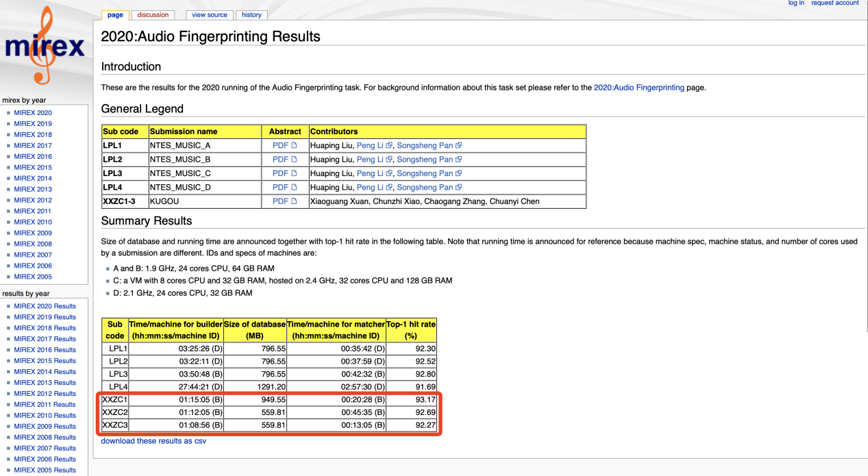Open the PDF abstract for LPL2

pyautogui.click(x=284, y=160)
